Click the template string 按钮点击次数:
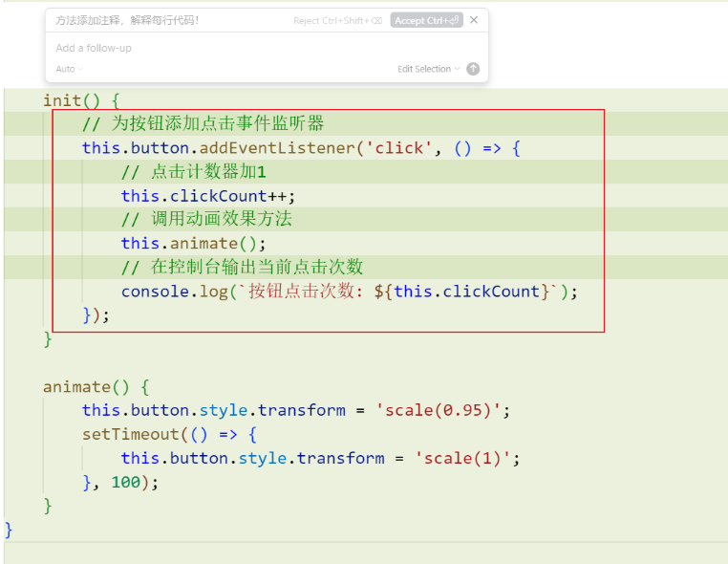 [306, 292]
